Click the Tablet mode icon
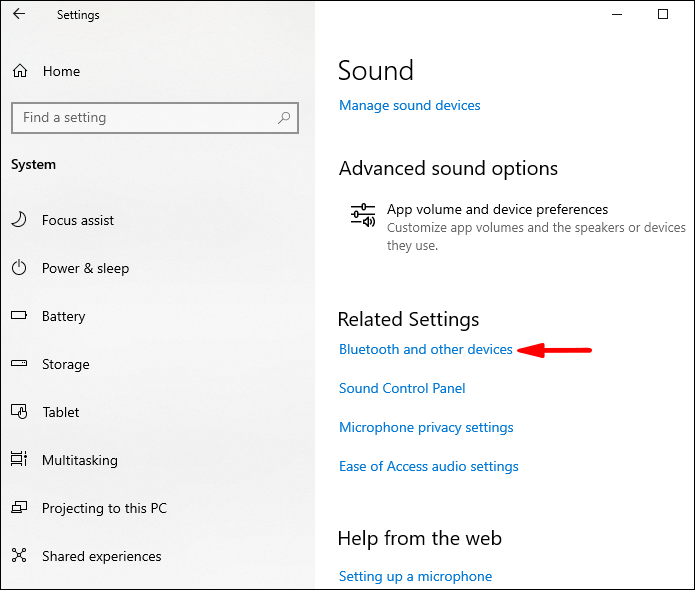Image resolution: width=695 pixels, height=590 pixels. pos(19,412)
